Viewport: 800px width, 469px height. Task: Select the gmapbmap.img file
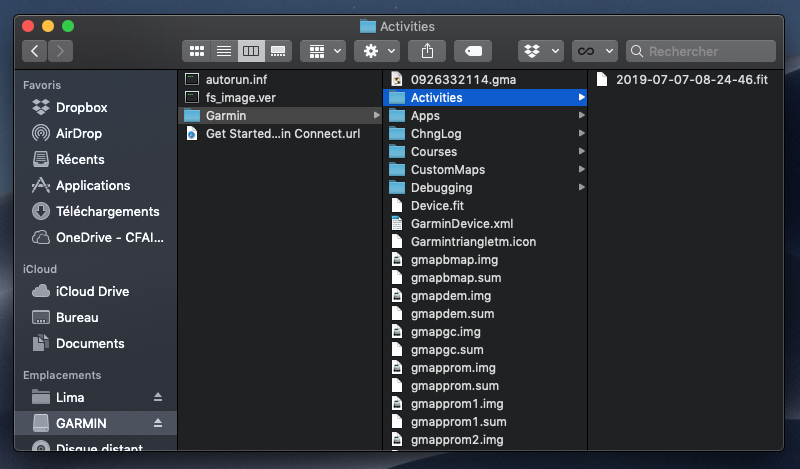[x=485, y=260]
